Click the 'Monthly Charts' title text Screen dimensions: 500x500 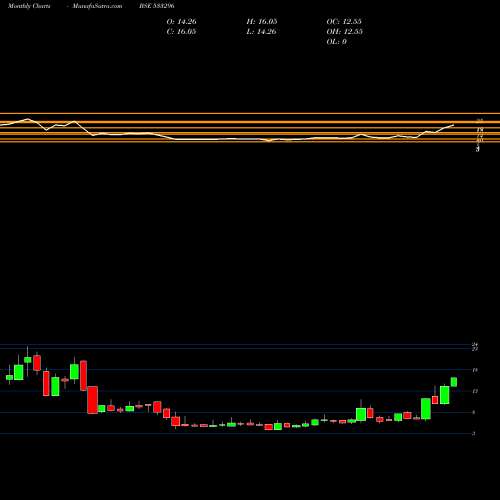tap(29, 6)
